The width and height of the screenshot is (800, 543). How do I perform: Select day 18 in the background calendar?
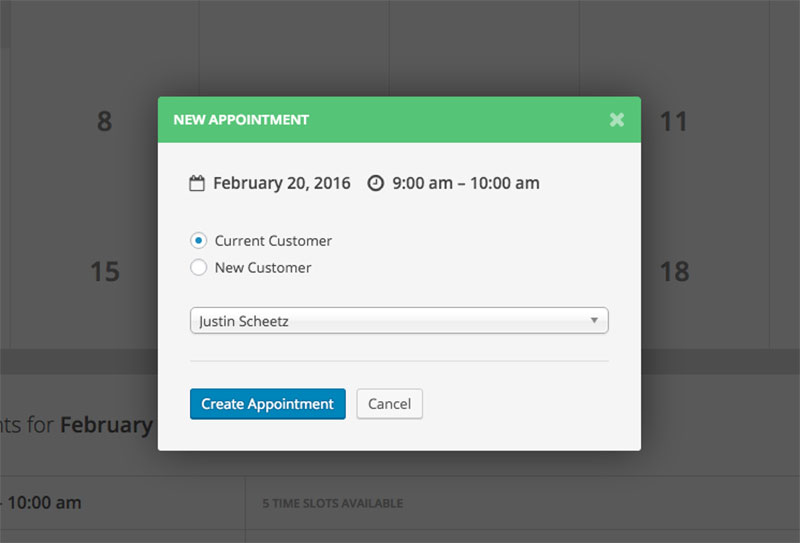pos(674,272)
